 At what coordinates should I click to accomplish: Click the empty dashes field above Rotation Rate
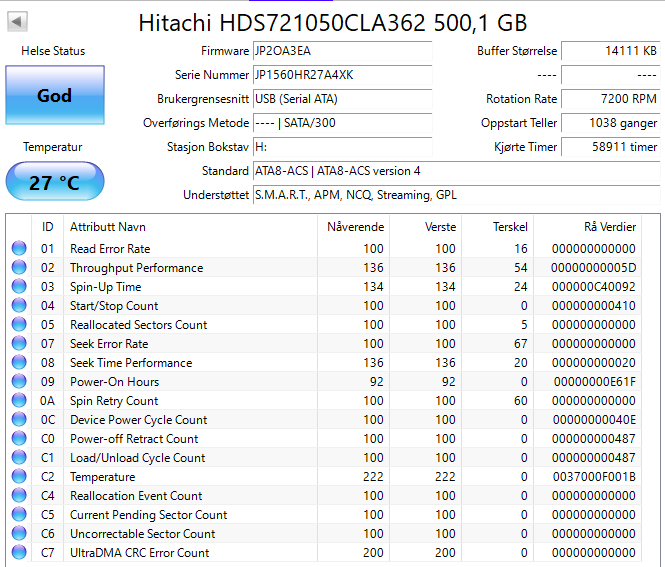(x=611, y=75)
